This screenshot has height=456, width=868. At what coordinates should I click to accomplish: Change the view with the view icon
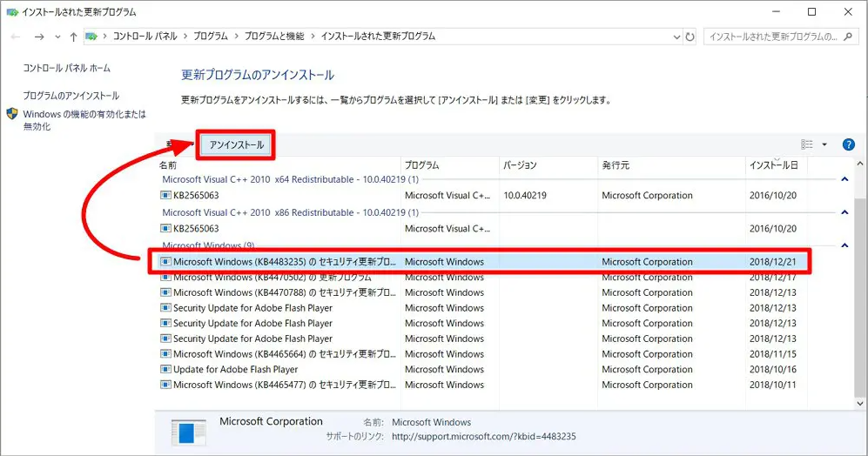pyautogui.click(x=807, y=144)
